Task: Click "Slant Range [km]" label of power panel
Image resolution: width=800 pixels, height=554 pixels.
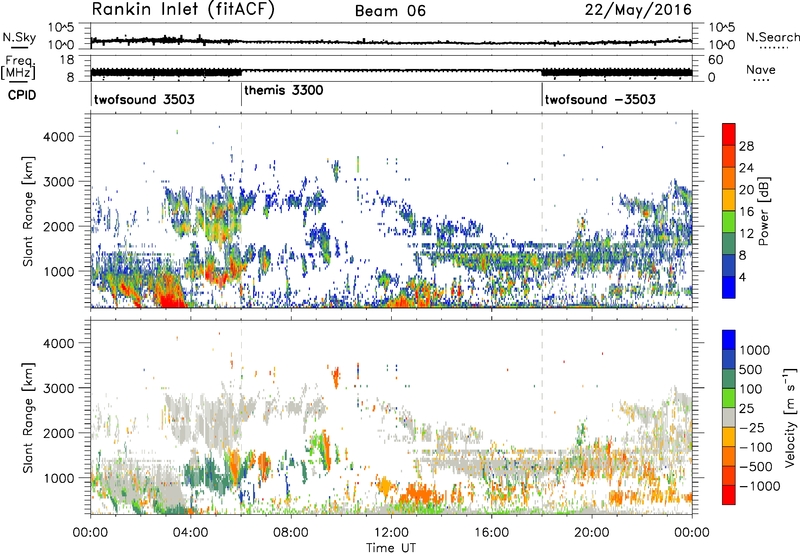Action: (x=28, y=211)
